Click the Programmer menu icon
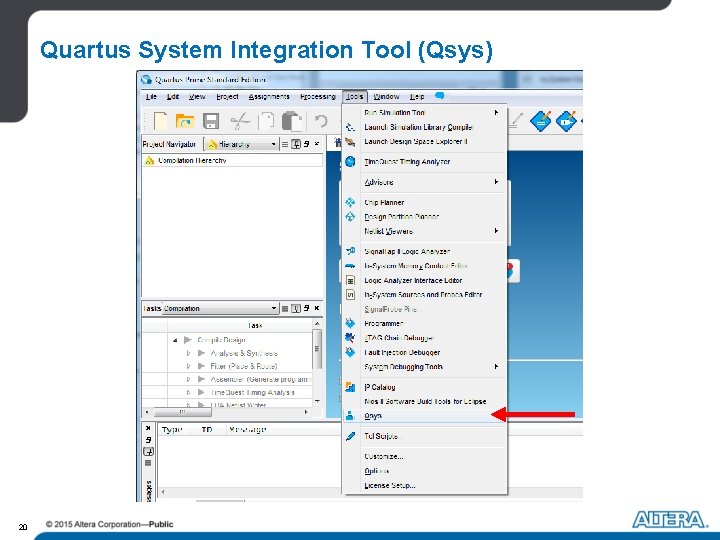This screenshot has height=540, width=720. [350, 323]
